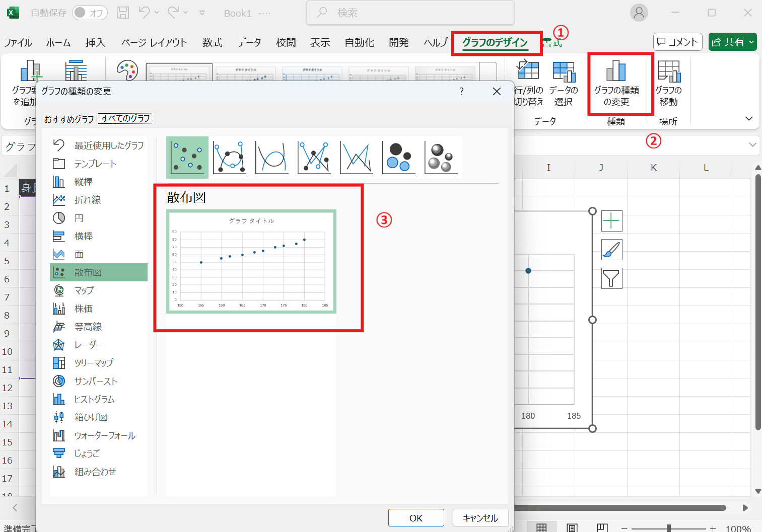The height and width of the screenshot is (532, 762).
Task: Open the グラフのデザイン ribbon tab
Action: 496,43
